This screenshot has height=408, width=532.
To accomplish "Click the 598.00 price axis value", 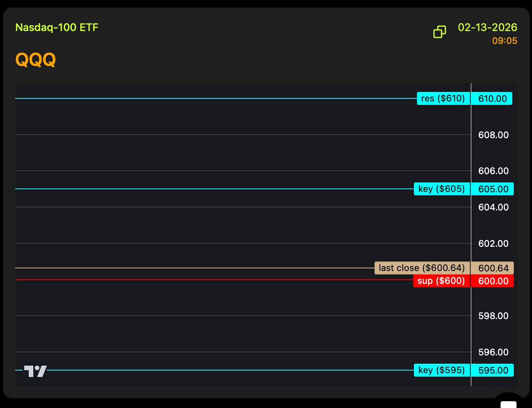I will (493, 316).
